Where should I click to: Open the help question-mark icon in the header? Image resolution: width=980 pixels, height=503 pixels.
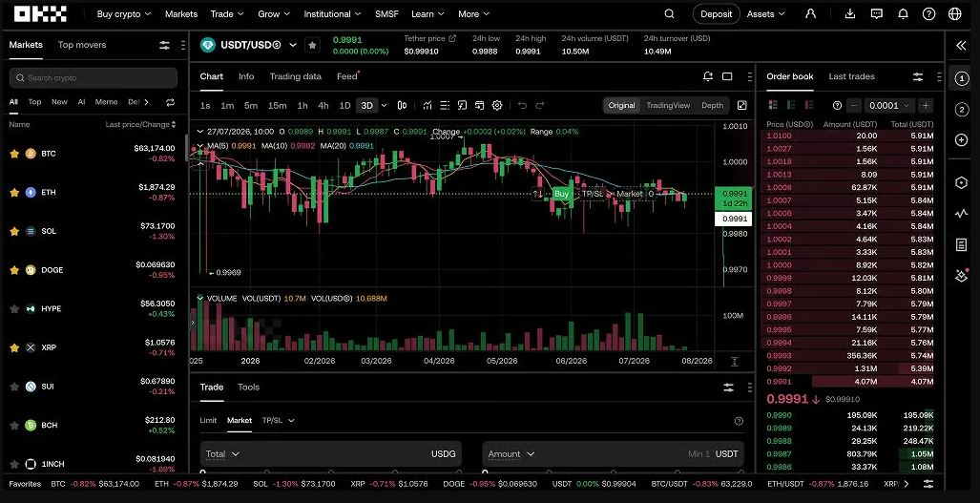tap(929, 13)
